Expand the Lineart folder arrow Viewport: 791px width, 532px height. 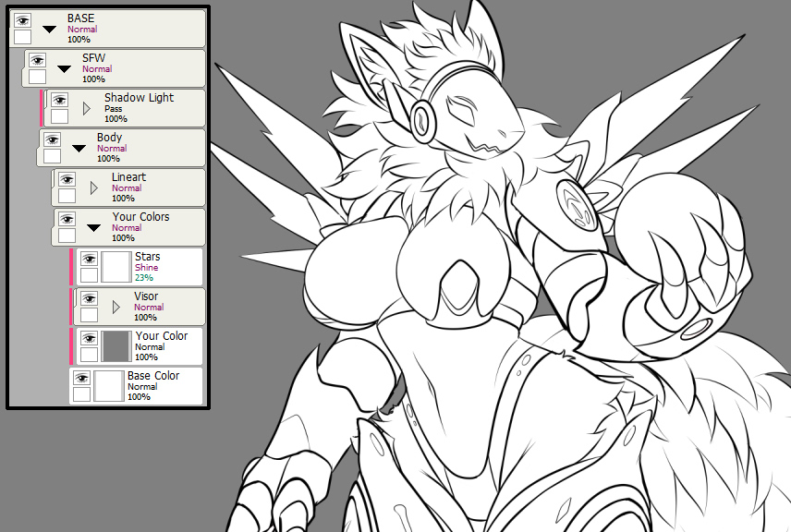click(94, 187)
